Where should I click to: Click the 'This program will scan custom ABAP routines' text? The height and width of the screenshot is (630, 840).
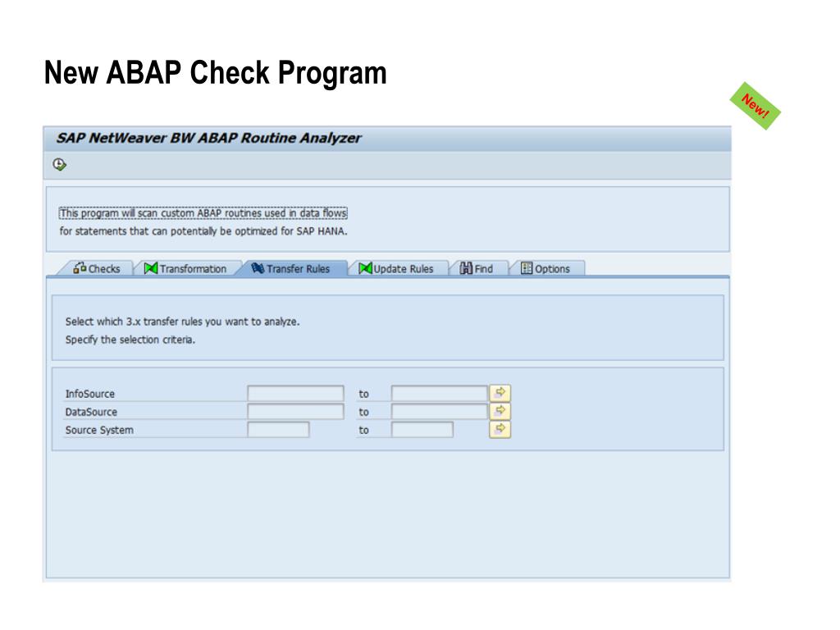pos(203,213)
